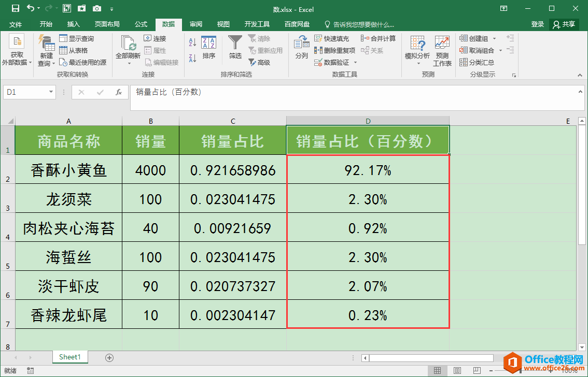Click 共享 share button
The height and width of the screenshot is (377, 588).
coord(564,24)
